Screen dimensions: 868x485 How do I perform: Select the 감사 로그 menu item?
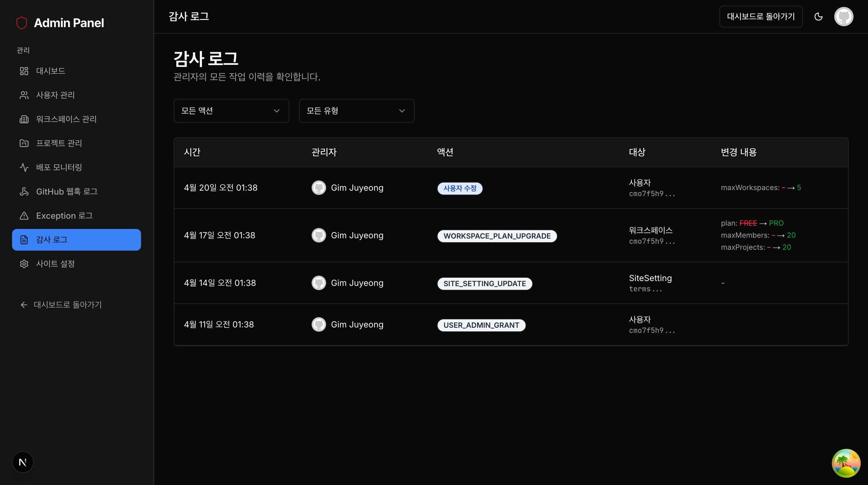coord(77,240)
